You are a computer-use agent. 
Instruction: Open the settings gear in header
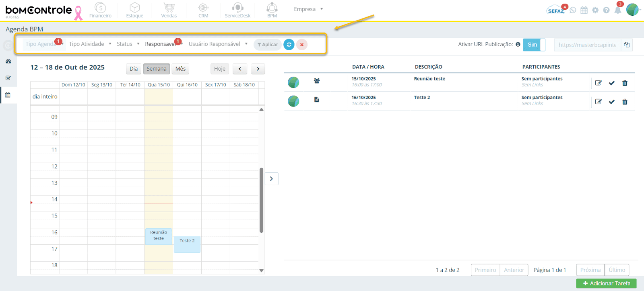tap(595, 10)
